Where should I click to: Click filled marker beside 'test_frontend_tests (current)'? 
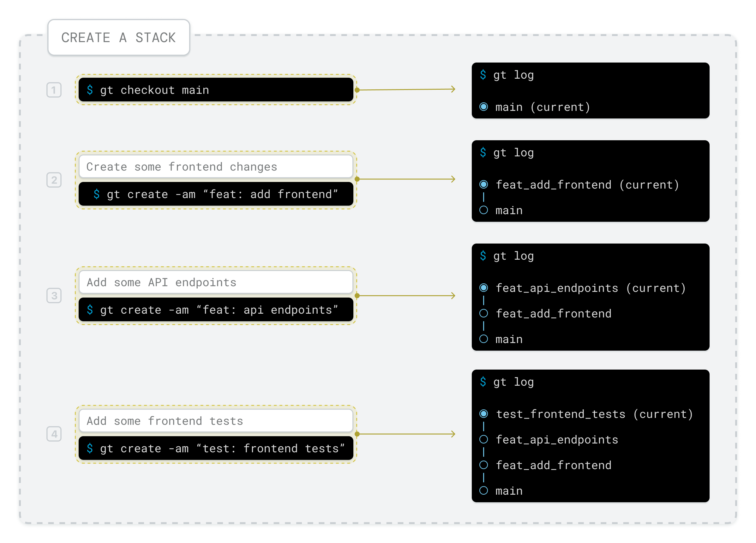tap(484, 414)
